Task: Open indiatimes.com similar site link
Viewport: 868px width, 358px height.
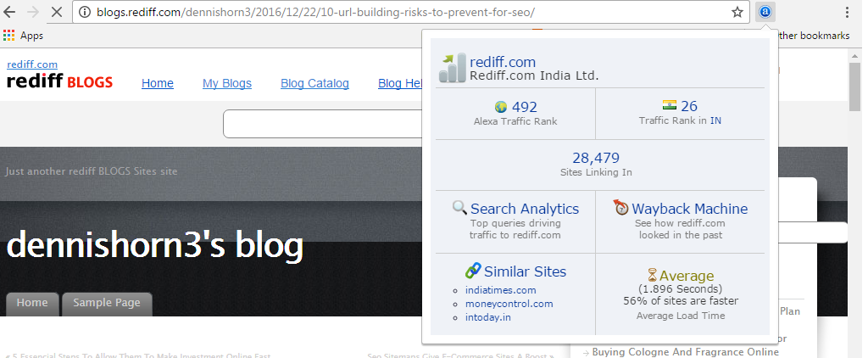Action: [x=500, y=290]
